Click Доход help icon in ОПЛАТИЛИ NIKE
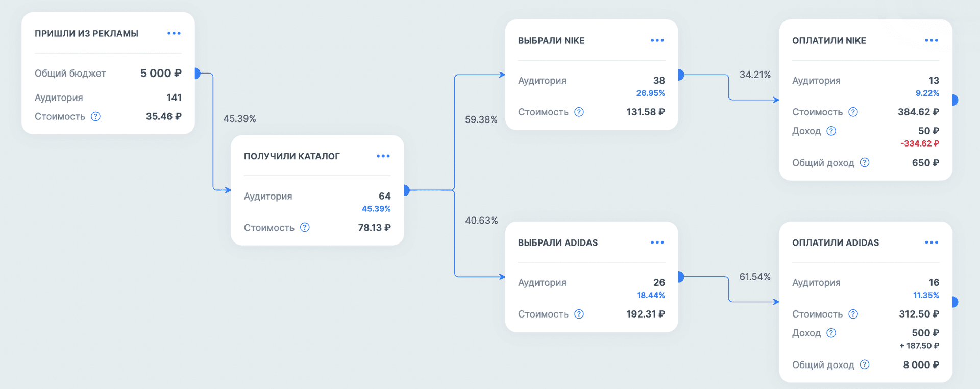The image size is (980, 389). pyautogui.click(x=831, y=131)
